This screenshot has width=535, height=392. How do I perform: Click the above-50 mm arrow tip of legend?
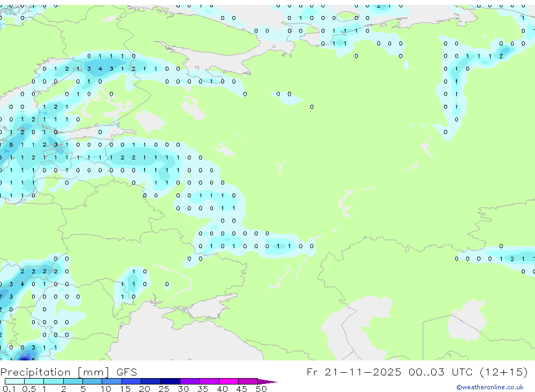[x=267, y=382]
